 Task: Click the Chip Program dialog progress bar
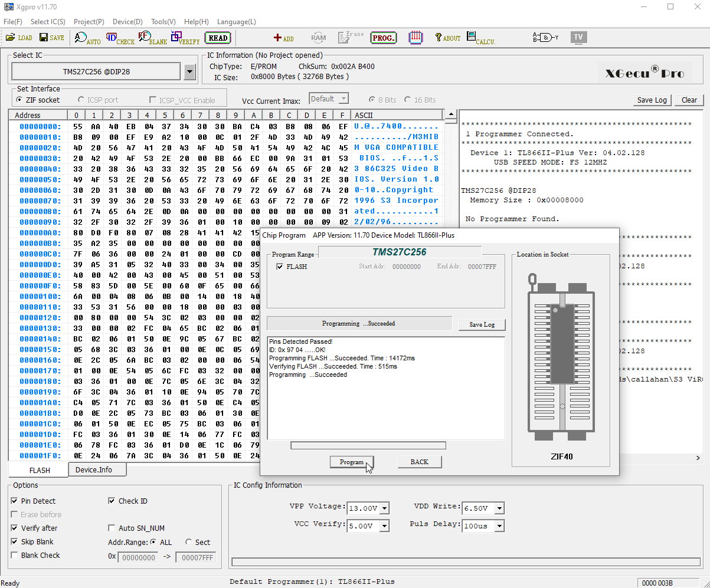point(368,445)
